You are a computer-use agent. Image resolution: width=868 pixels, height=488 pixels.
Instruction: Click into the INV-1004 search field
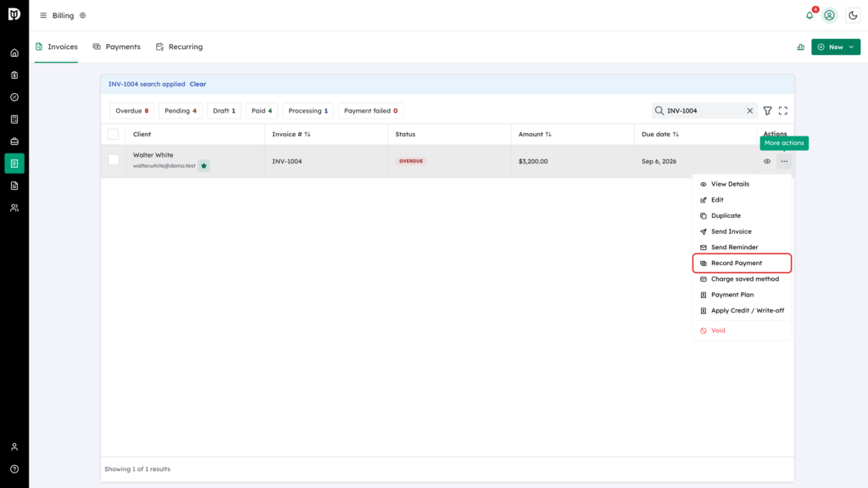tap(704, 111)
